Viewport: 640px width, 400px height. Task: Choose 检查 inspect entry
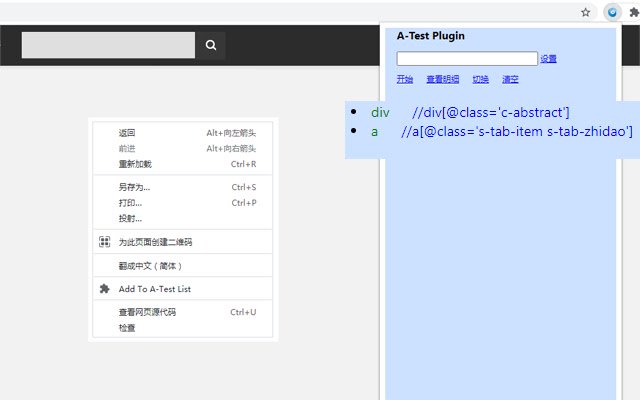click(182, 328)
